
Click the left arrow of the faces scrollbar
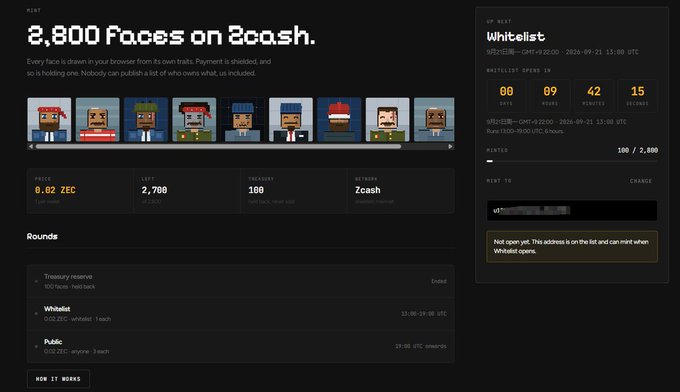click(30, 147)
